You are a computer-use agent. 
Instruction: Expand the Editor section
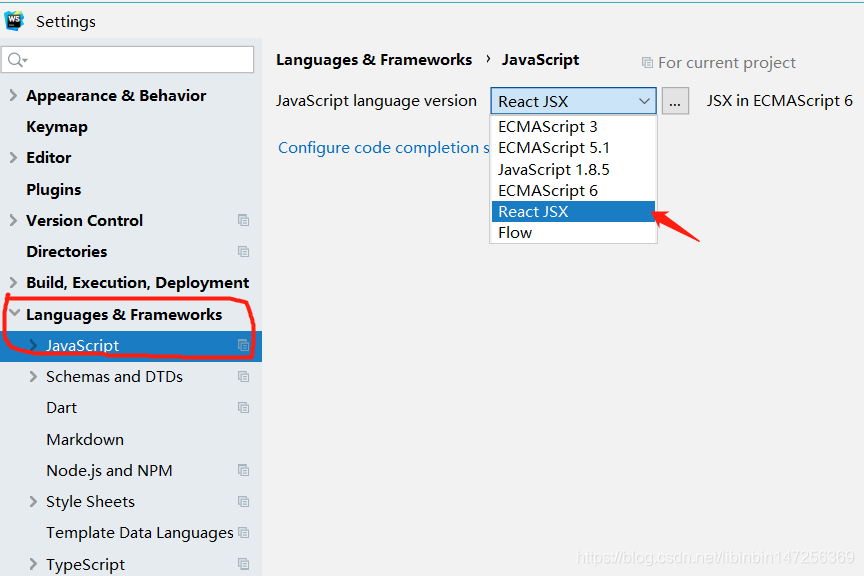[x=13, y=158]
